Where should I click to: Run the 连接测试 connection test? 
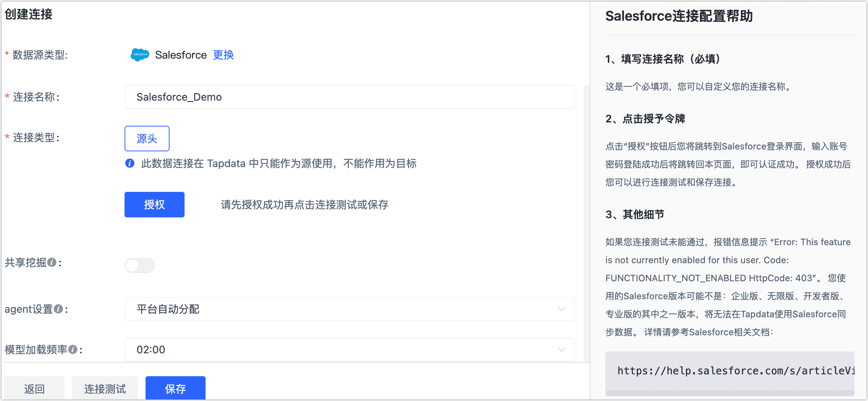click(105, 389)
